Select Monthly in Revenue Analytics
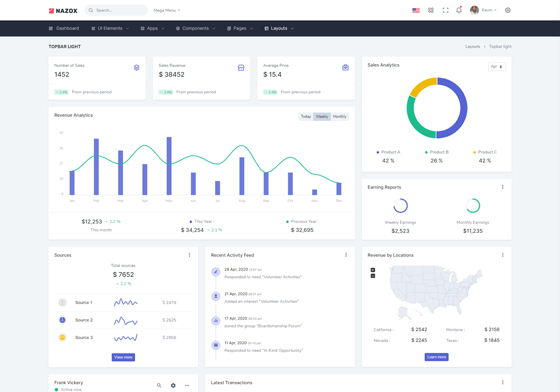 coord(340,116)
